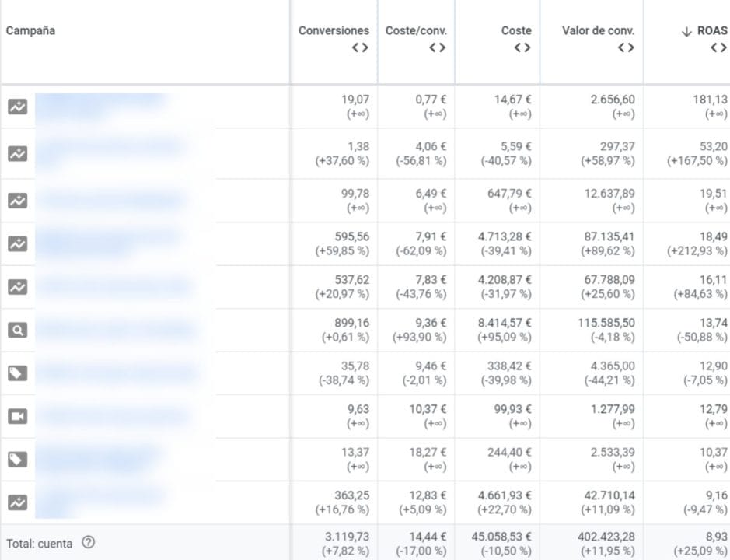
Task: Expand the Valor de conv. column using its arrows
Action: point(626,47)
